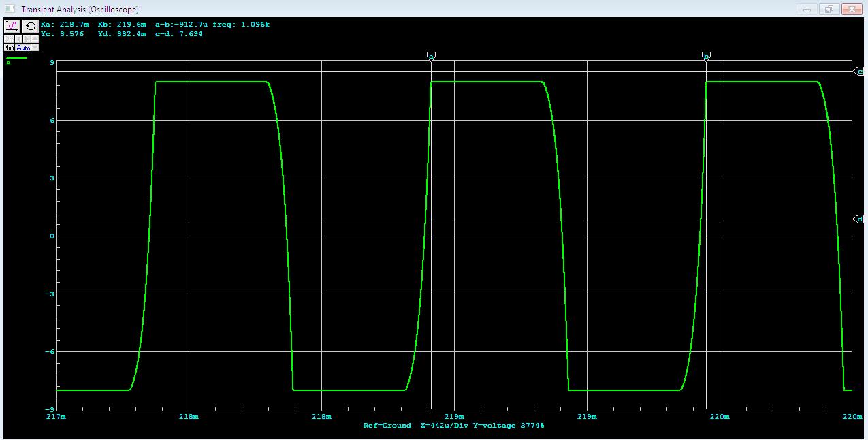
Task: Minimize the Transient Analysis window
Action: pyautogui.click(x=807, y=9)
